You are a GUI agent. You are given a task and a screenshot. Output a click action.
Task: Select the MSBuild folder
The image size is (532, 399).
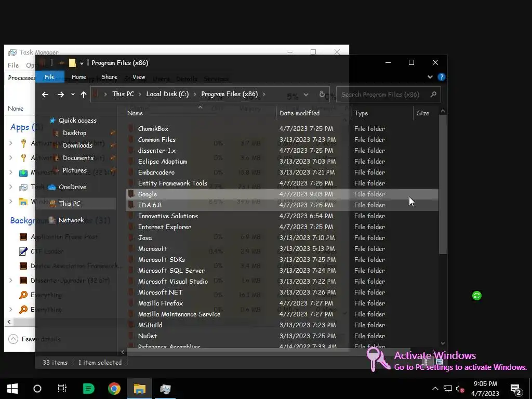click(150, 325)
